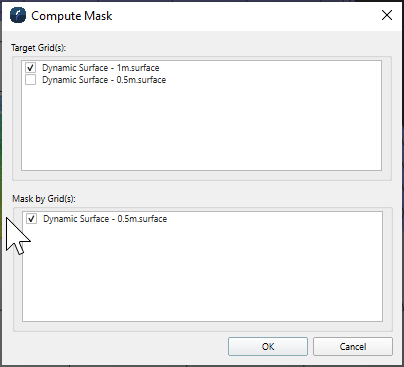Uncheck Dynamic Surface - 1m.surface in Target Grids
Screen dimensions: 404x367
pyautogui.click(x=30, y=68)
